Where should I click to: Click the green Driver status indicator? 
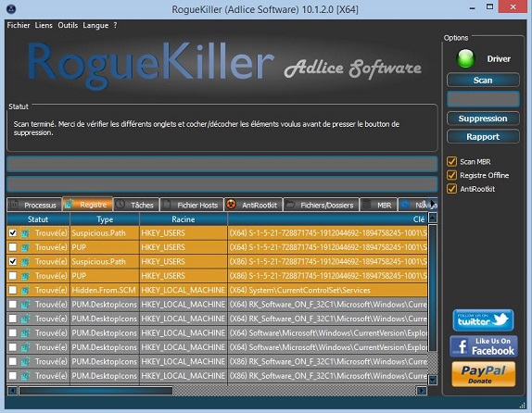(466, 58)
